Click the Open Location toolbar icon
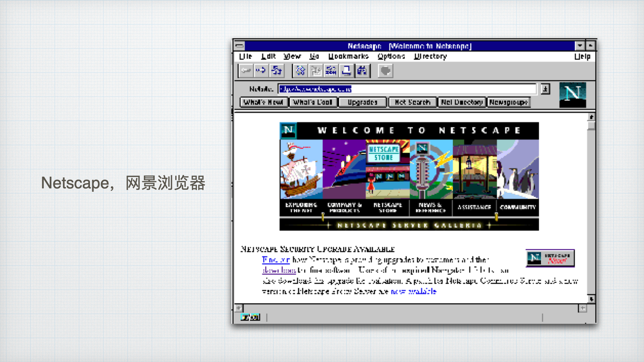This screenshot has width=644, height=362. pyautogui.click(x=331, y=71)
